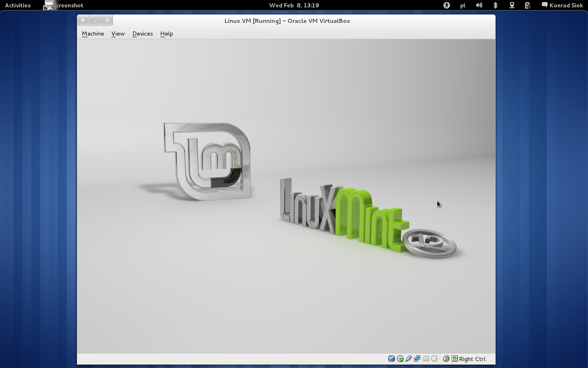Open the clock and calendar menu
This screenshot has height=368, width=588.
coord(294,5)
